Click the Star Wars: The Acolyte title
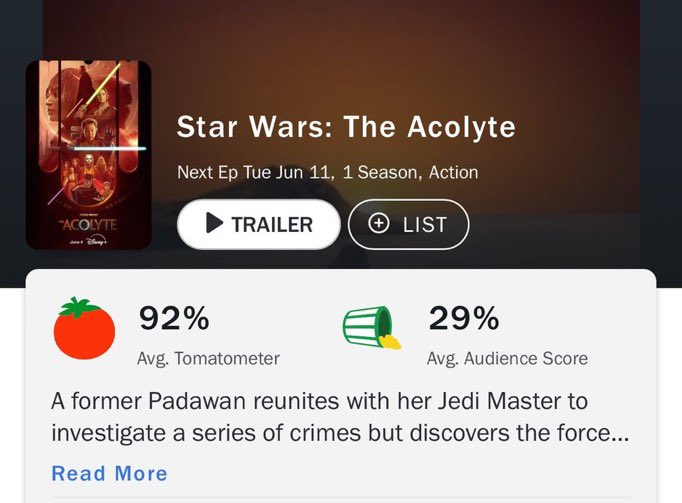This screenshot has width=682, height=503. coord(346,127)
